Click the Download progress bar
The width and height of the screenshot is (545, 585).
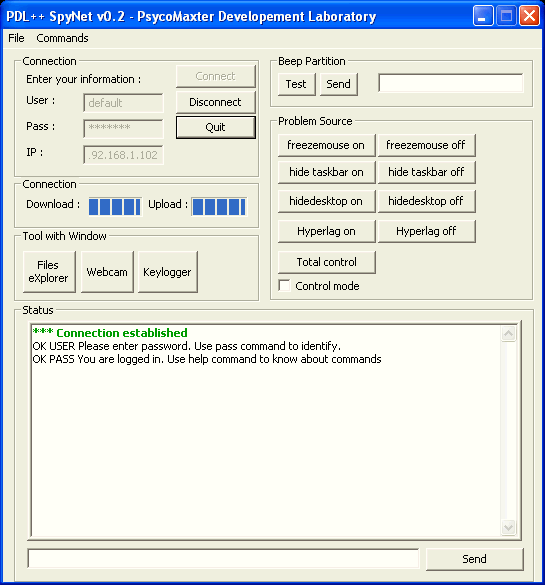pos(115,207)
